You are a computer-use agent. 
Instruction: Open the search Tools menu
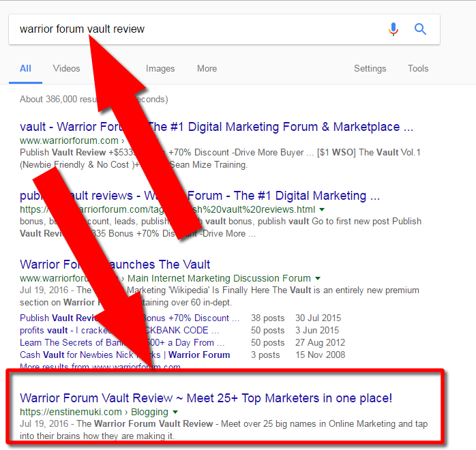(418, 69)
